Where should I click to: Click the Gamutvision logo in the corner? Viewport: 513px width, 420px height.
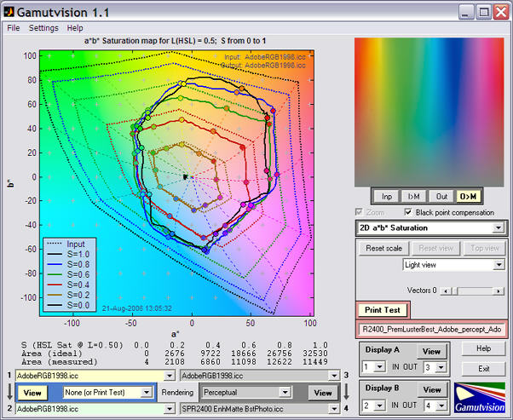tap(480, 397)
